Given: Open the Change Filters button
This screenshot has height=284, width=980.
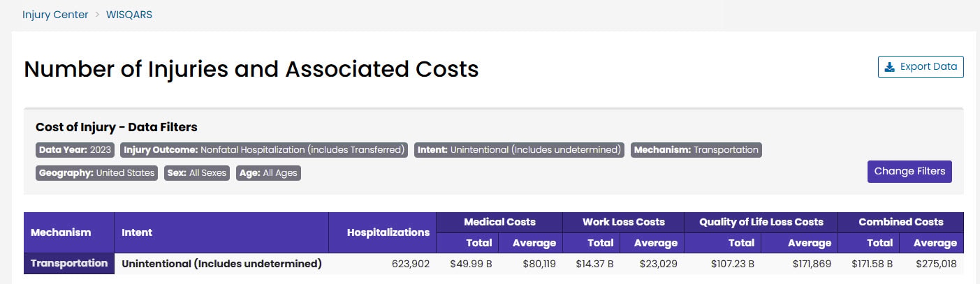Looking at the screenshot, I should coord(909,172).
